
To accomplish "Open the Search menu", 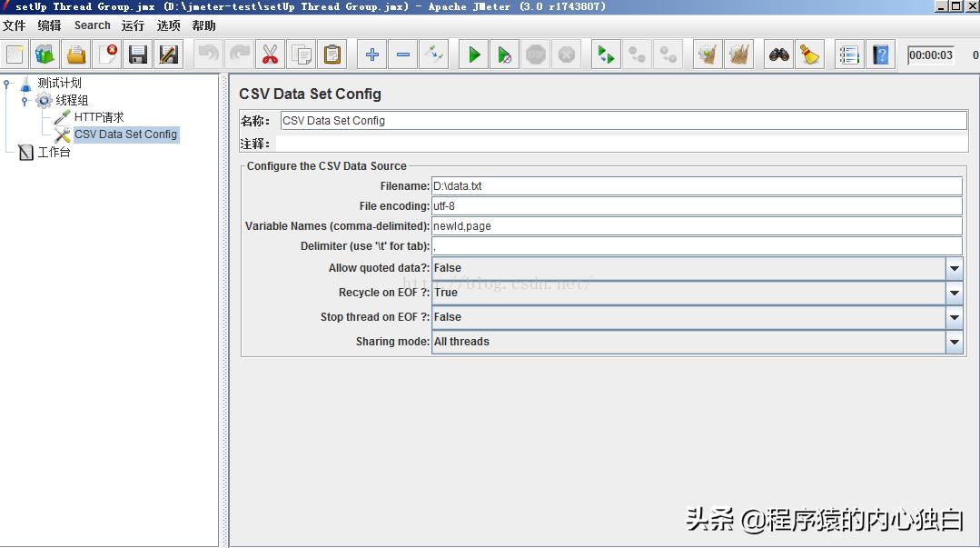I will click(92, 25).
